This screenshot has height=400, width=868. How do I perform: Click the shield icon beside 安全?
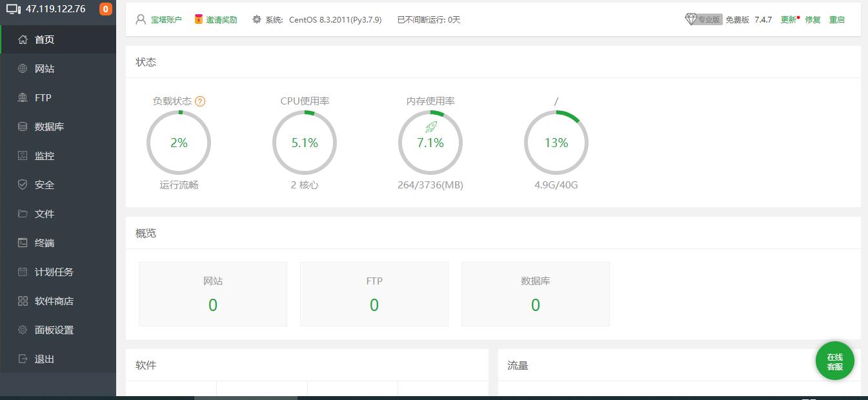[23, 185]
